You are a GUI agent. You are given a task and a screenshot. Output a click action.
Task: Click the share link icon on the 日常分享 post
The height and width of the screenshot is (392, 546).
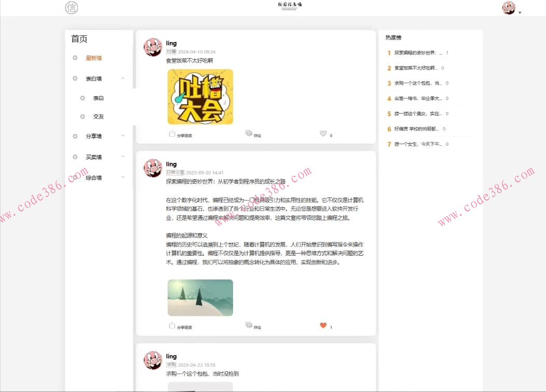(172, 325)
